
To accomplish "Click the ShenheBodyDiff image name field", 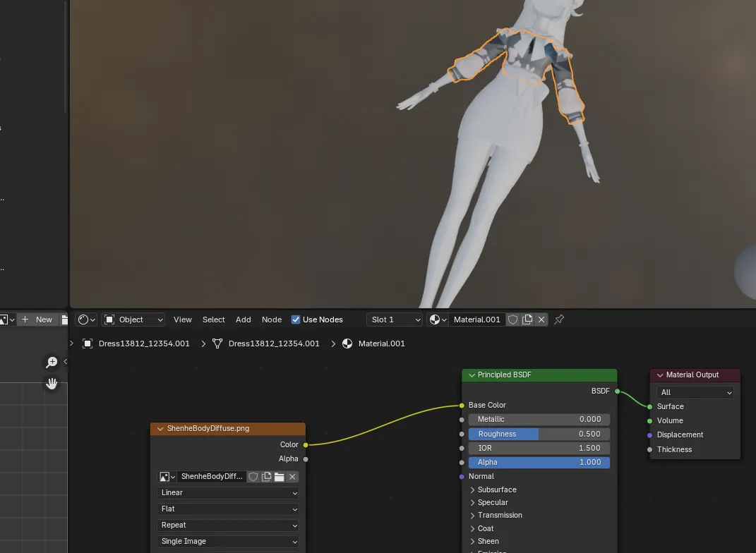I will [x=212, y=476].
